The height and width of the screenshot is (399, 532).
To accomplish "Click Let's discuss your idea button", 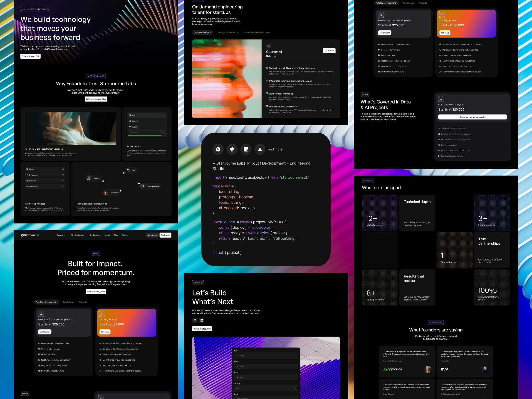I will click(x=96, y=99).
